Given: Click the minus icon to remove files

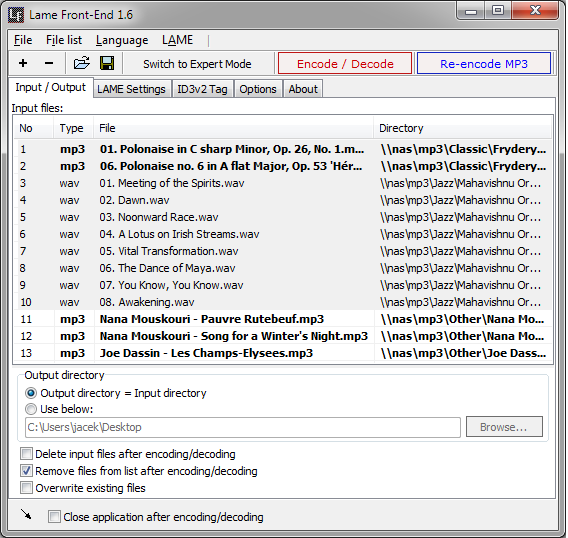Looking at the screenshot, I should pos(49,63).
